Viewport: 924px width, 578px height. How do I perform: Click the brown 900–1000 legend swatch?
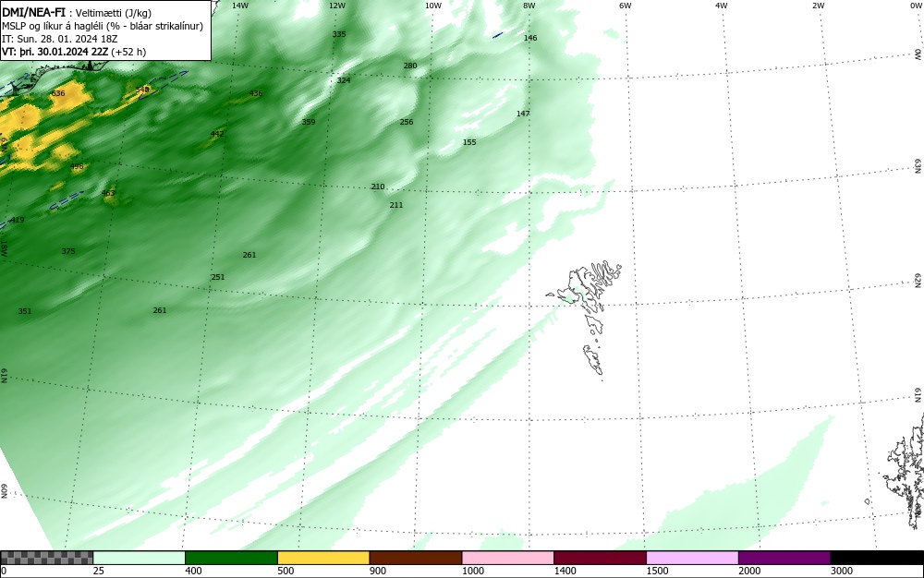coord(416,558)
